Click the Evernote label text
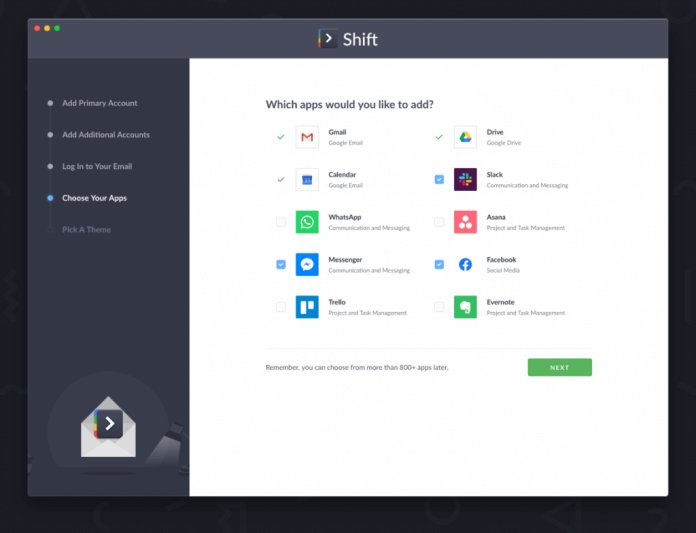Image resolution: width=696 pixels, height=533 pixels. pos(500,302)
